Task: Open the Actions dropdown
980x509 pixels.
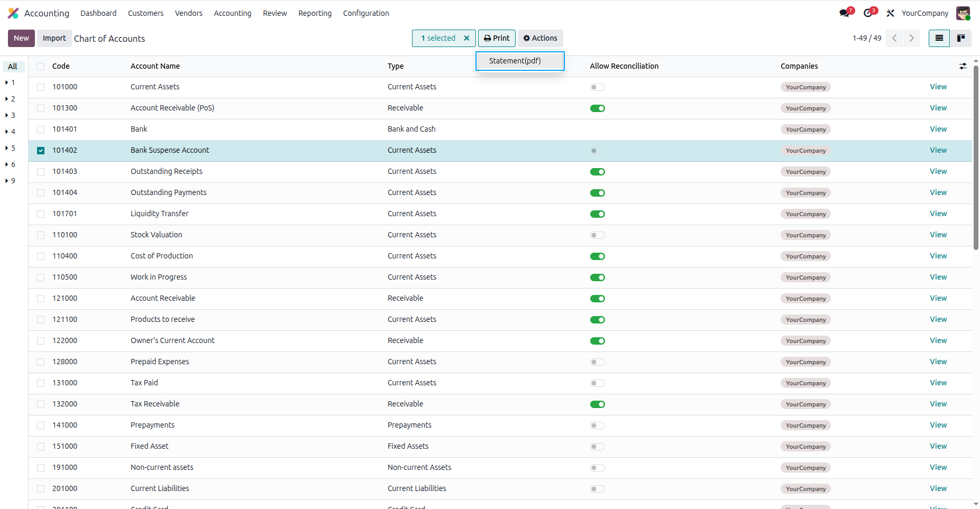Action: coord(540,38)
